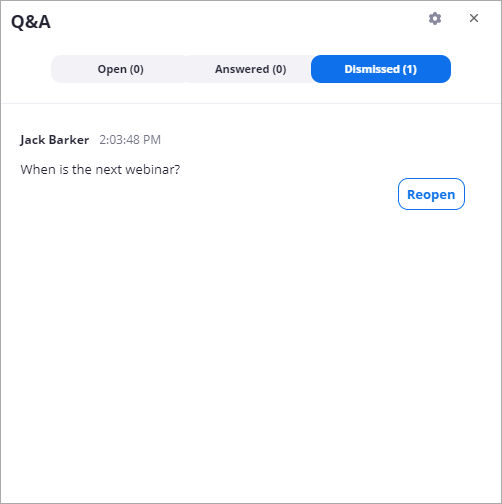Switch to the Answered (0) tab
502x504 pixels.
tap(250, 69)
